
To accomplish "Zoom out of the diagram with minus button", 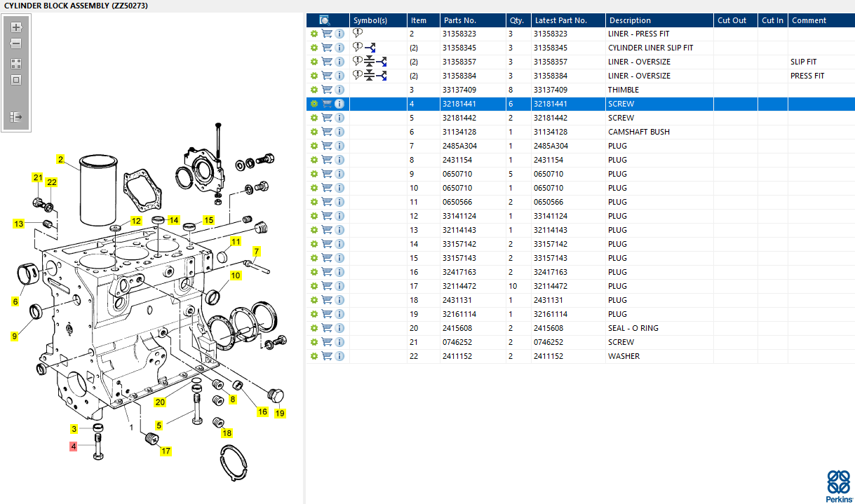I will tap(16, 43).
